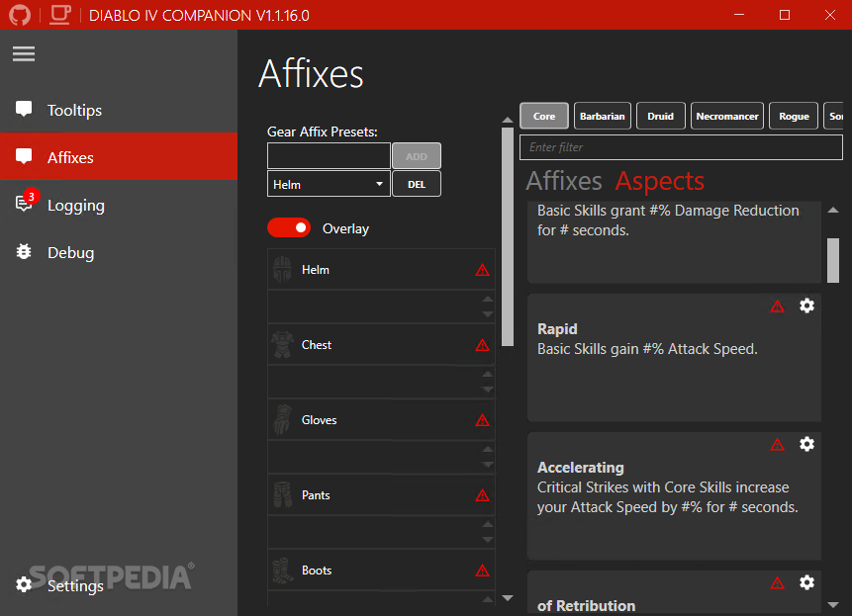Click the Helm warning triangle icon
Viewport: 852px width, 616px height.
tap(482, 270)
